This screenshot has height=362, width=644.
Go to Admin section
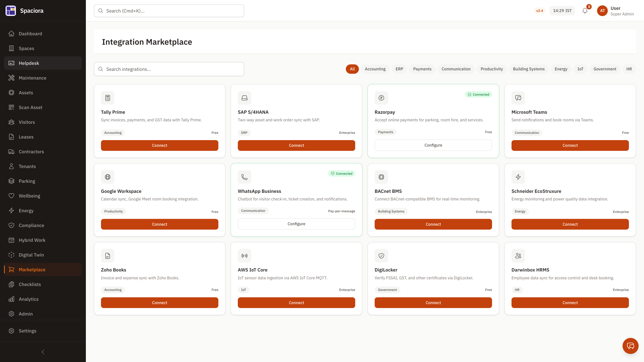click(x=43, y=314)
